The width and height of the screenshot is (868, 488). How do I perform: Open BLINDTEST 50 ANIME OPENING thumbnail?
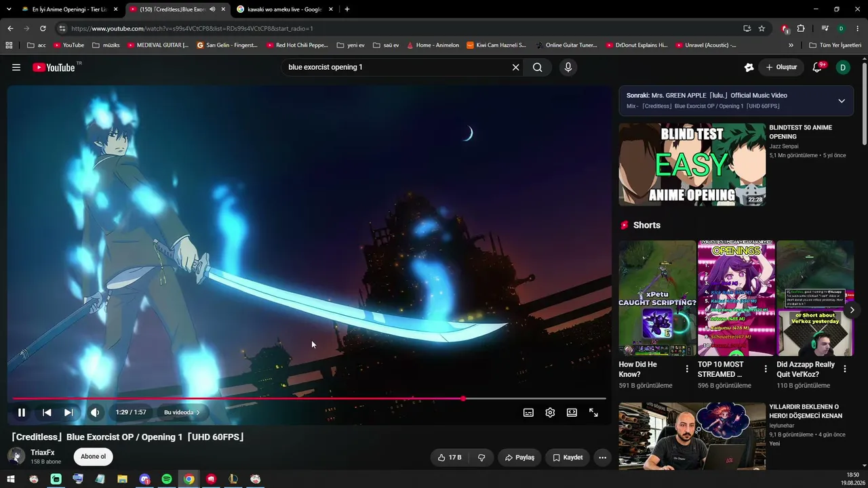(x=692, y=164)
